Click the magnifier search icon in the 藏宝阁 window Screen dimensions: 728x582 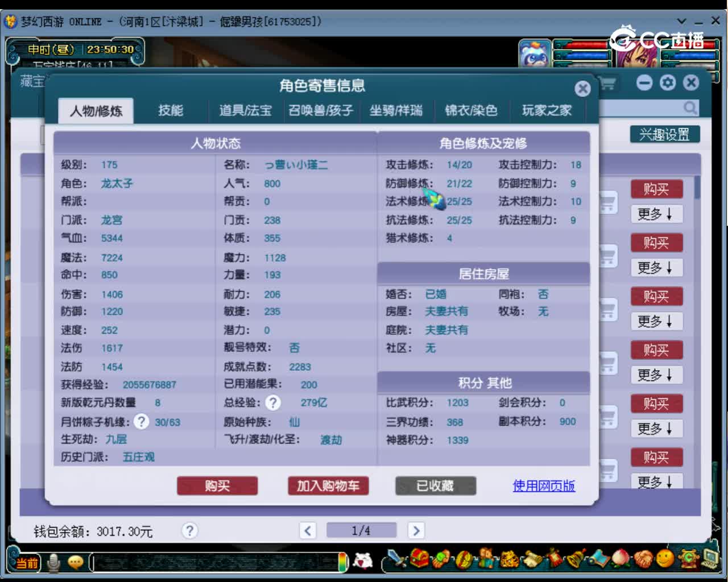tap(690, 107)
